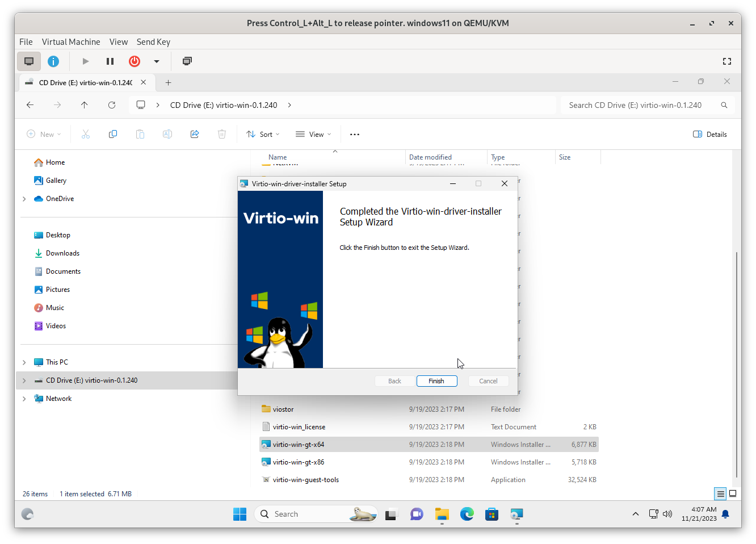The image size is (756, 544).
Task: Open the shutdown options dropdown arrow
Action: [157, 61]
